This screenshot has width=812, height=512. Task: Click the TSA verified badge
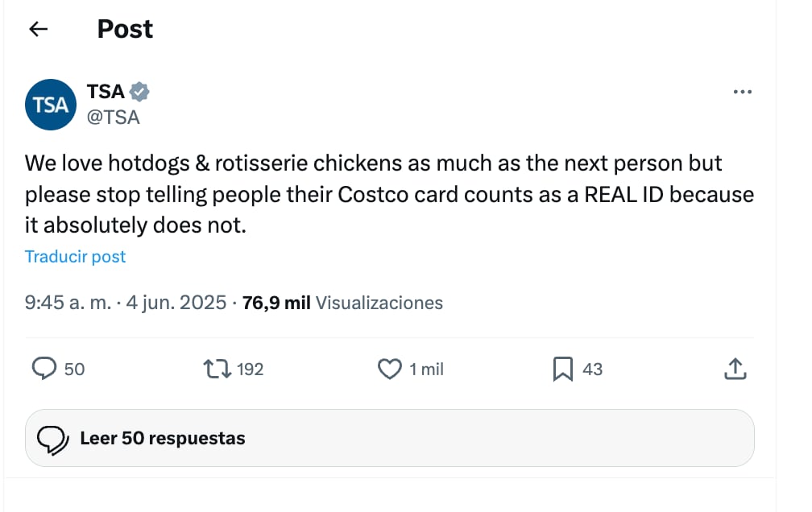pos(140,91)
